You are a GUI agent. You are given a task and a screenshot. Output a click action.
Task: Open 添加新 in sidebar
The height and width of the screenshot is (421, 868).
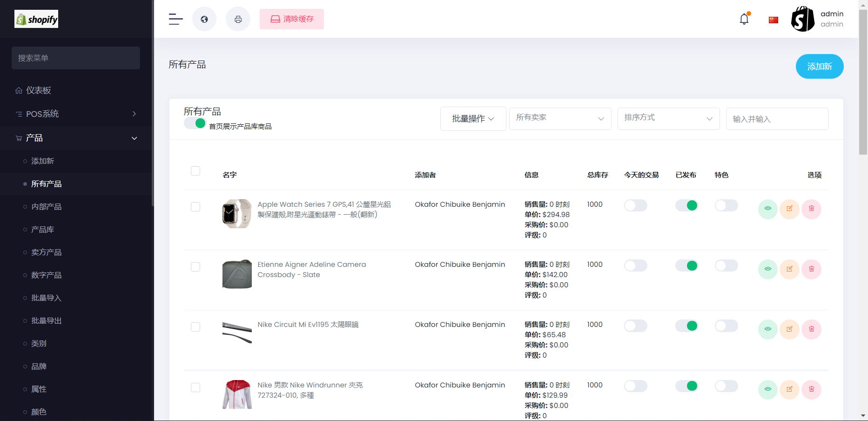(42, 161)
